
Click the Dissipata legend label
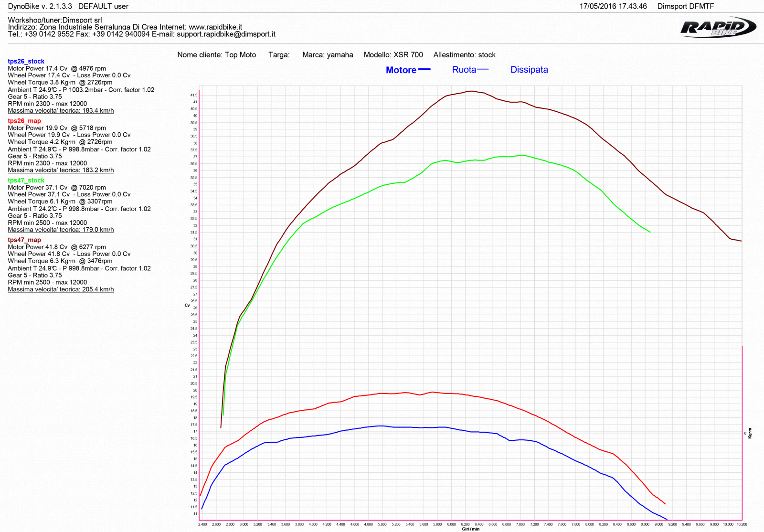pyautogui.click(x=529, y=70)
